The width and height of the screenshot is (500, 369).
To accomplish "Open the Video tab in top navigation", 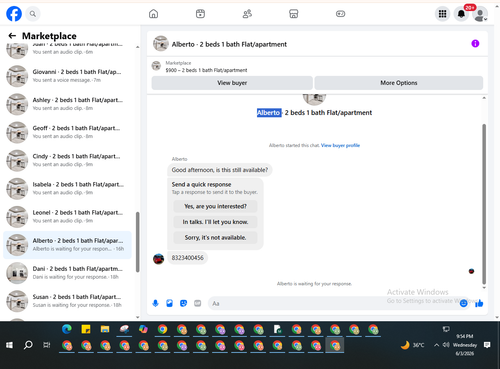I will pos(200,14).
